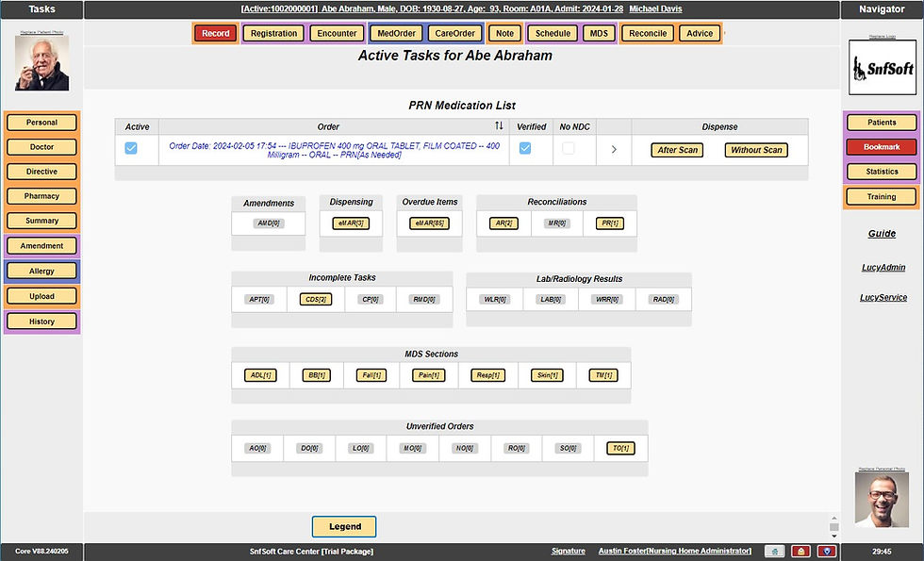Click the lock icon in status bar
The image size is (924, 561).
(x=800, y=552)
